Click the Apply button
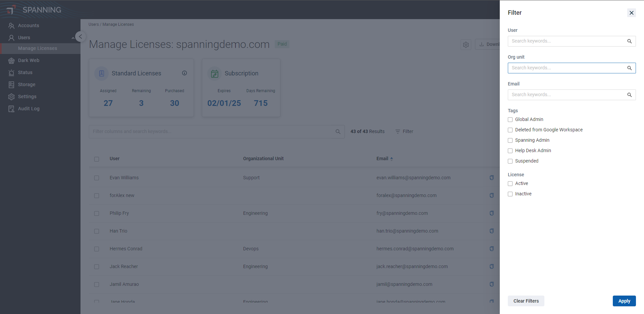Image resolution: width=644 pixels, height=314 pixels. pos(624,301)
